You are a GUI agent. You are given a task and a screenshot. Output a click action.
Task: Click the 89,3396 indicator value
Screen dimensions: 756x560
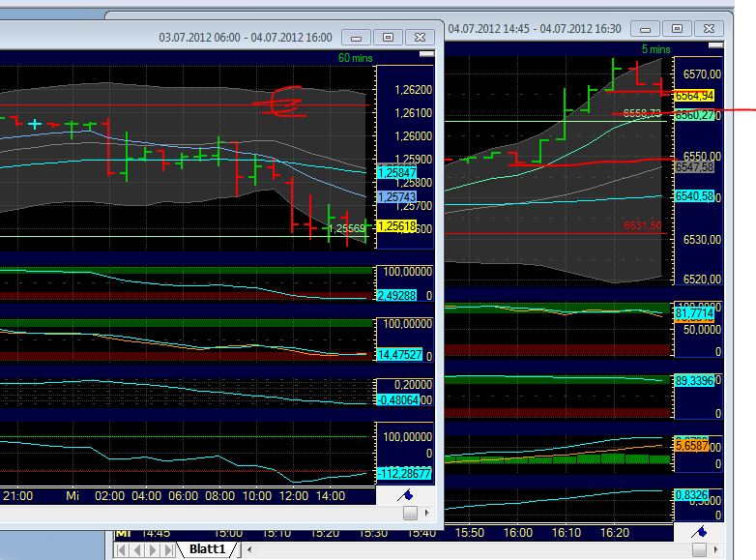(694, 380)
